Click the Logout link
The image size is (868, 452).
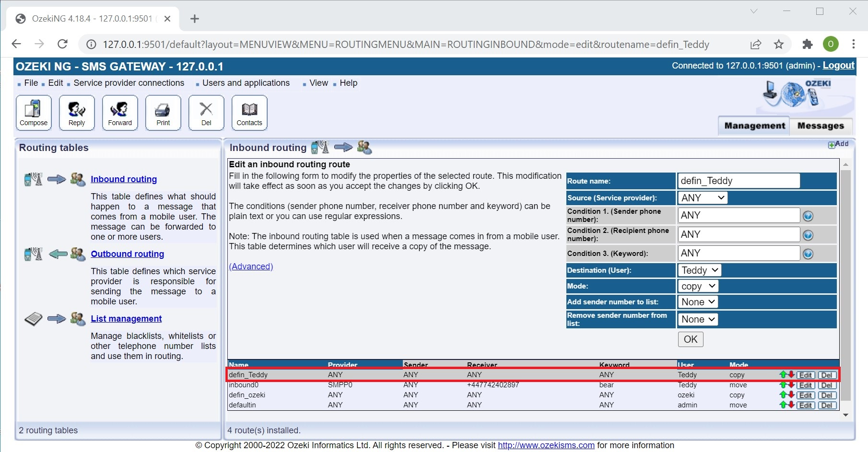click(838, 66)
